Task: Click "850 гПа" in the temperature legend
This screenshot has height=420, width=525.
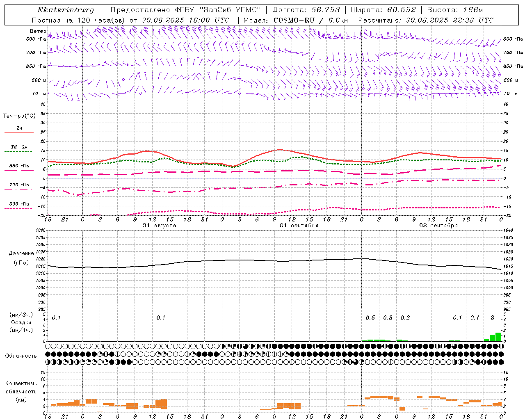Action: [x=19, y=166]
